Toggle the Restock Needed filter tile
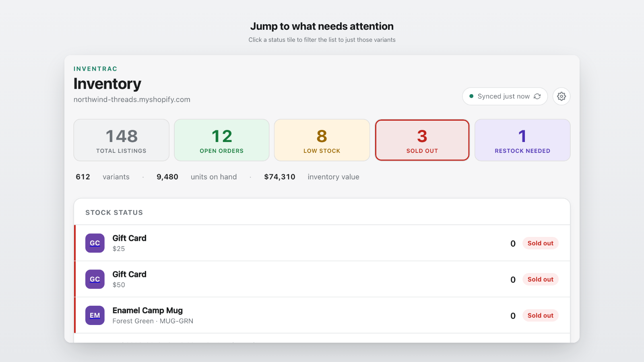The width and height of the screenshot is (644, 362). click(x=522, y=140)
